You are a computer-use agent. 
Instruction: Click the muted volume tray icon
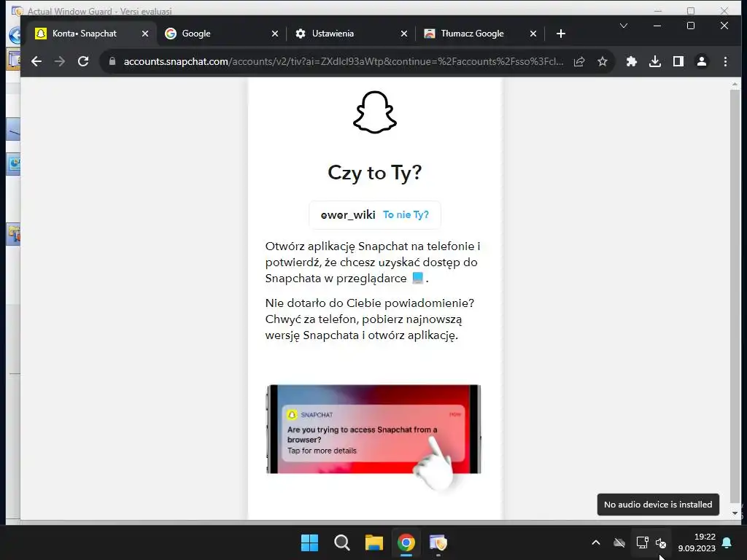661,542
